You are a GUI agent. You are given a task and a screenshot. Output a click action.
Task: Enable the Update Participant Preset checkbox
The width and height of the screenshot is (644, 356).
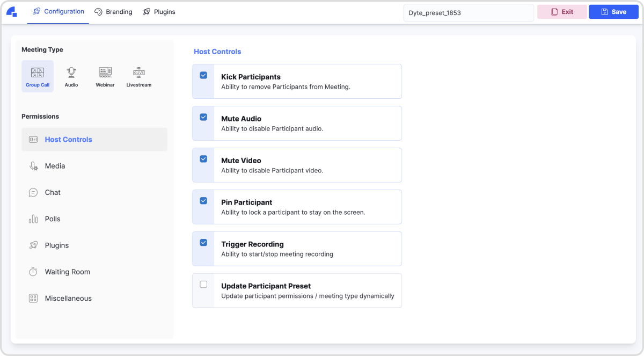(x=203, y=285)
